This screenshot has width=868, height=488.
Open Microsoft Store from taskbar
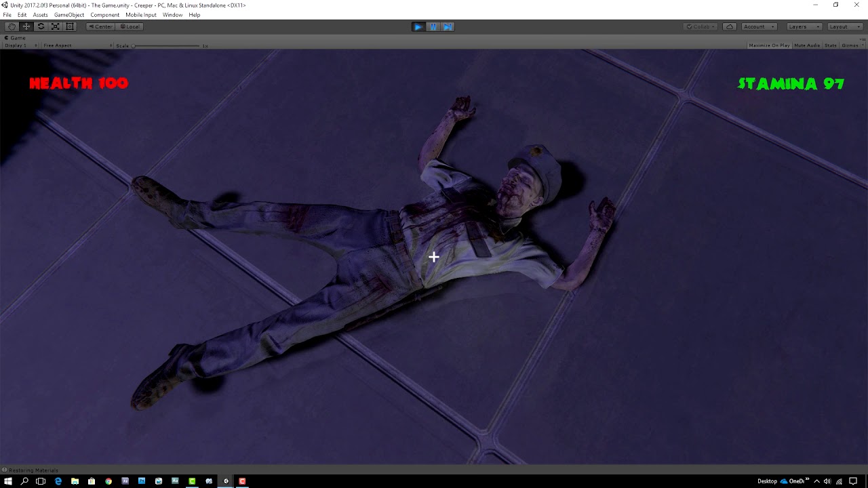coord(92,481)
